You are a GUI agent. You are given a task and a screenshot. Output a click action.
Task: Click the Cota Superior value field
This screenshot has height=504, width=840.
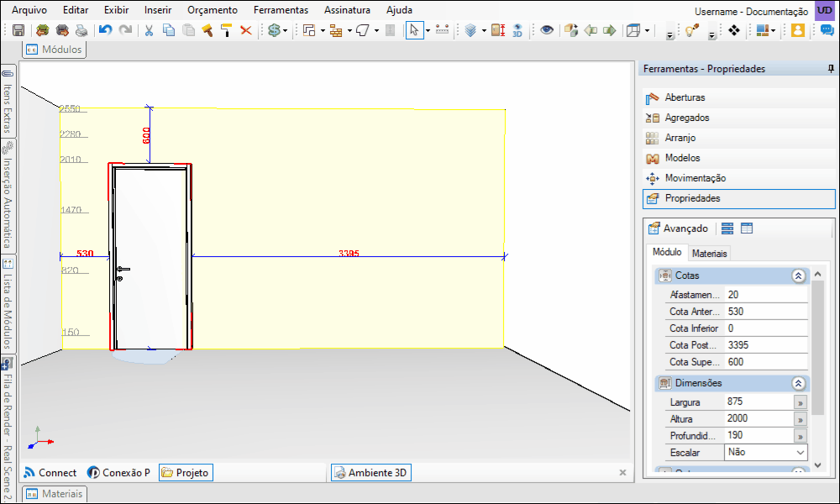tap(766, 362)
